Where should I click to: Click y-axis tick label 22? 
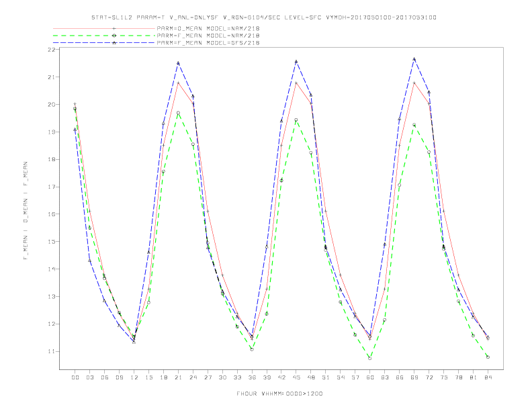coord(51,50)
